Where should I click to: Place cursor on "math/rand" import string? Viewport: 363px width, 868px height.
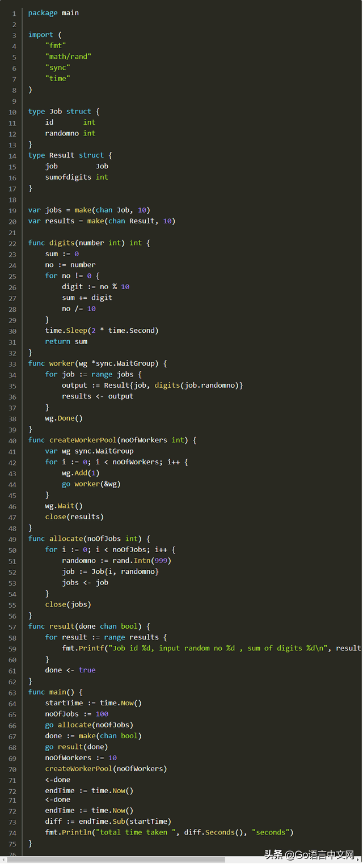[x=68, y=56]
